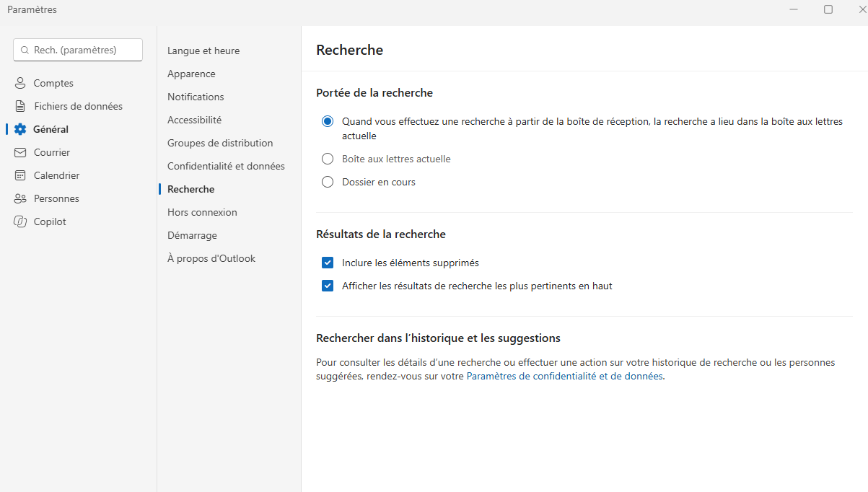Click the Courrier envelope icon
868x492 pixels.
click(20, 152)
